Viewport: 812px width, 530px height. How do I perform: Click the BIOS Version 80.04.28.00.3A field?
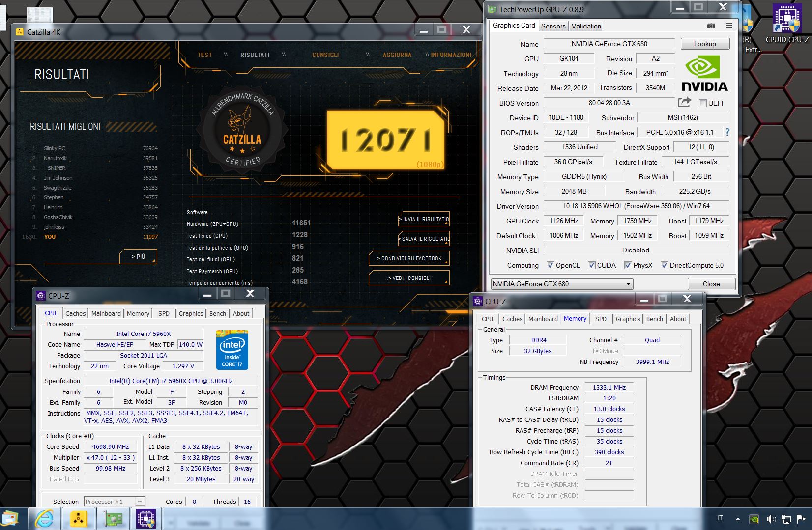click(x=609, y=103)
